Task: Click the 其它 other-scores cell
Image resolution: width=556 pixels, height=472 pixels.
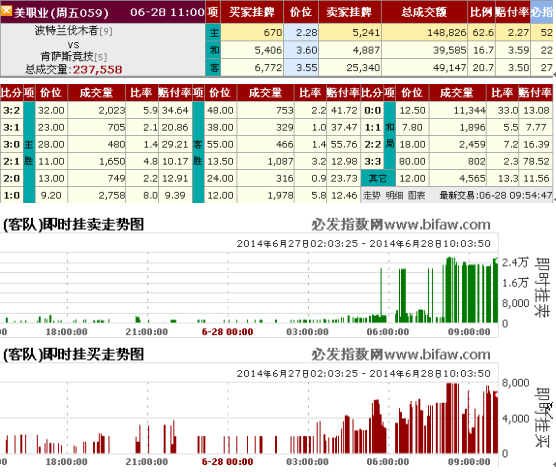Action: click(378, 178)
